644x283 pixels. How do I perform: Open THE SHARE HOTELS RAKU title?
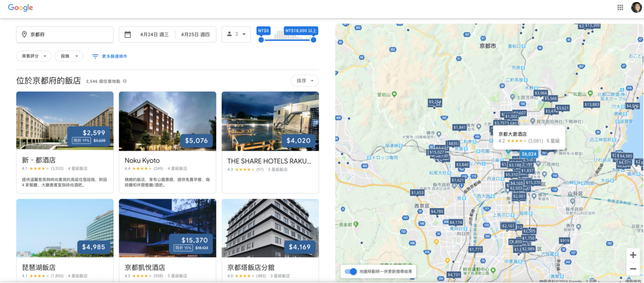269,160
